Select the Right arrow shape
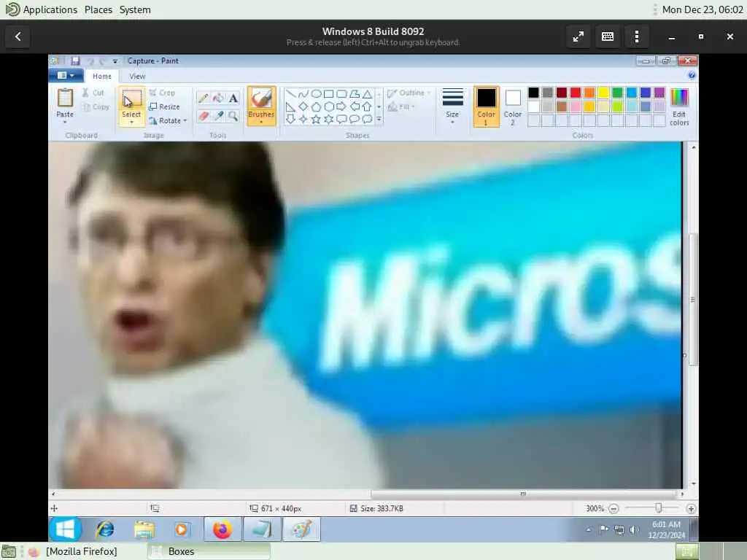Screen dimensions: 747x560 point(341,106)
